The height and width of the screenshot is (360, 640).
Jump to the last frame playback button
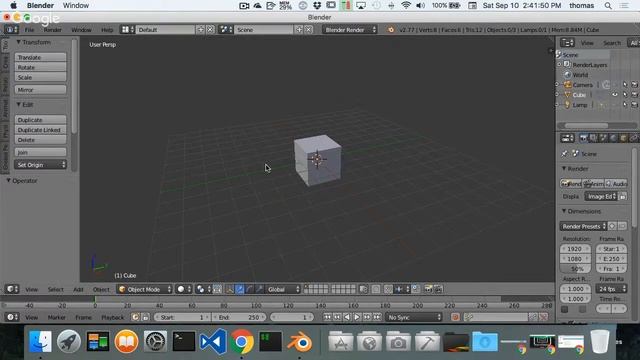tap(377, 317)
